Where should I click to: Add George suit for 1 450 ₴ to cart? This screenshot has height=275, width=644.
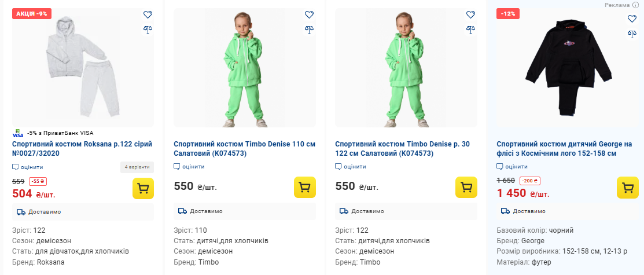[x=628, y=188]
